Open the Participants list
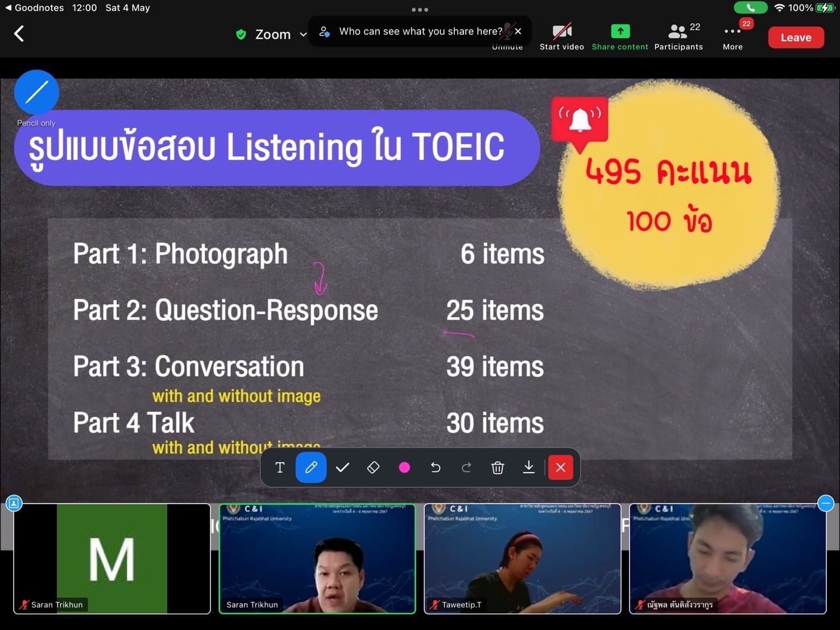 coord(678,37)
